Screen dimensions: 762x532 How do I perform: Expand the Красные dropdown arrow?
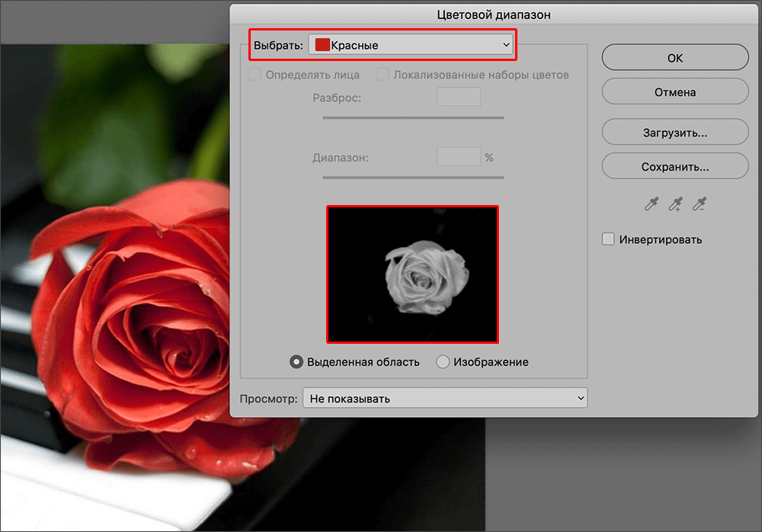(505, 44)
